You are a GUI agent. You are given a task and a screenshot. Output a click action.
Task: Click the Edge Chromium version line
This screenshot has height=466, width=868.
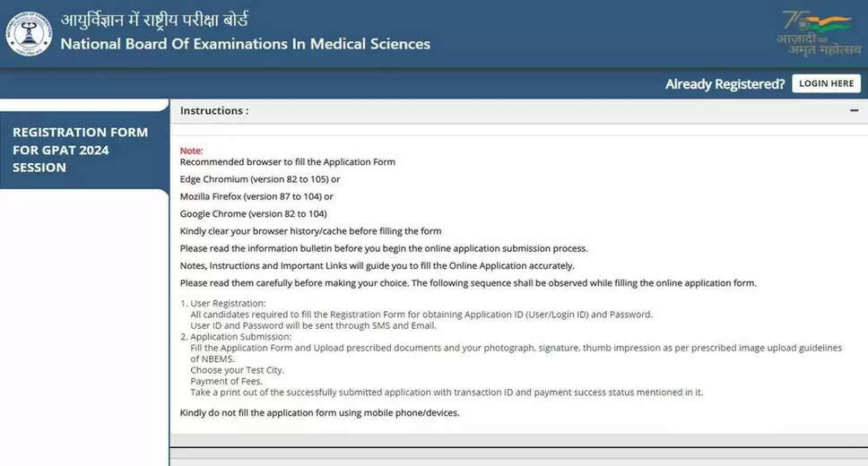pos(260,179)
